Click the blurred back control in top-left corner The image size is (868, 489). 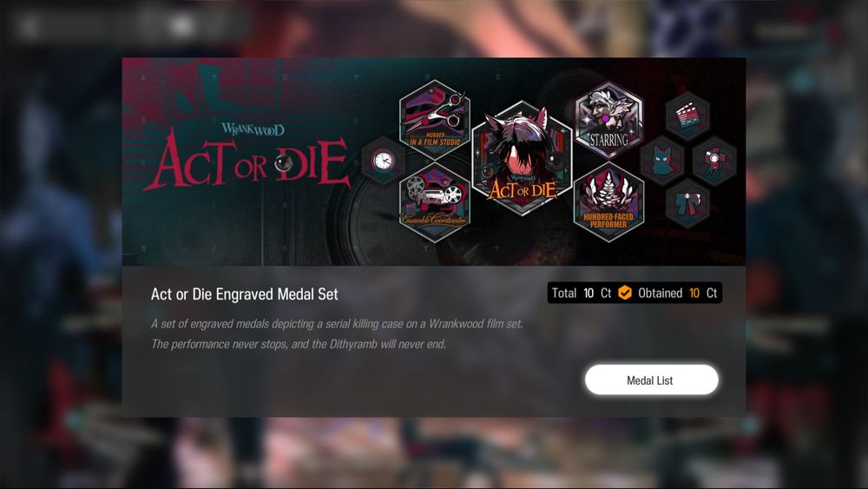29,25
